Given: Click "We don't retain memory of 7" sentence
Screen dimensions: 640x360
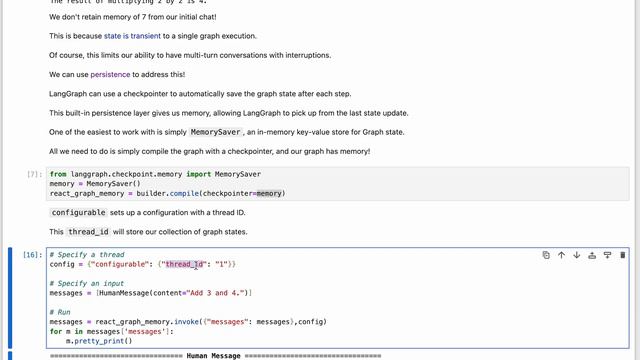Looking at the screenshot, I should [x=133, y=17].
